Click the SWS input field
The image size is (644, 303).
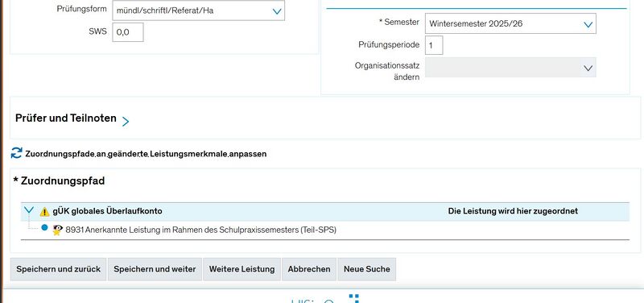pyautogui.click(x=128, y=32)
